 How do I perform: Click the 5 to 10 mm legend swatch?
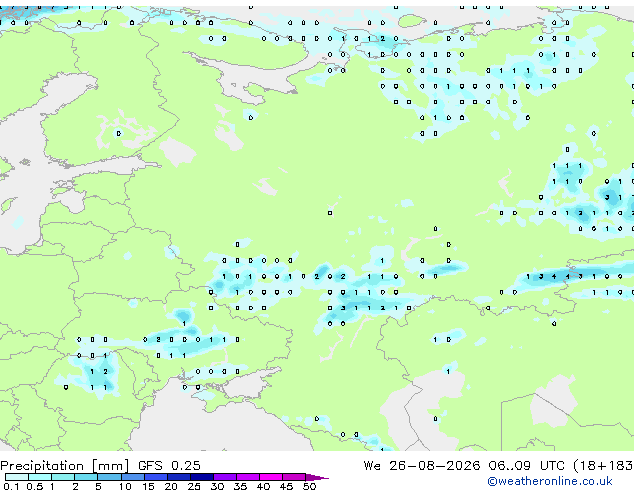point(110,477)
